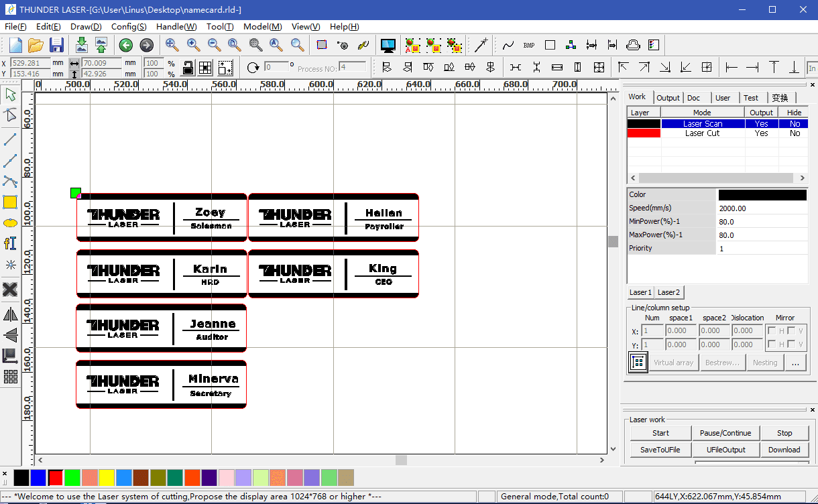This screenshot has height=504, width=818.
Task: Click the X position field showing 529.281
Action: [x=31, y=63]
